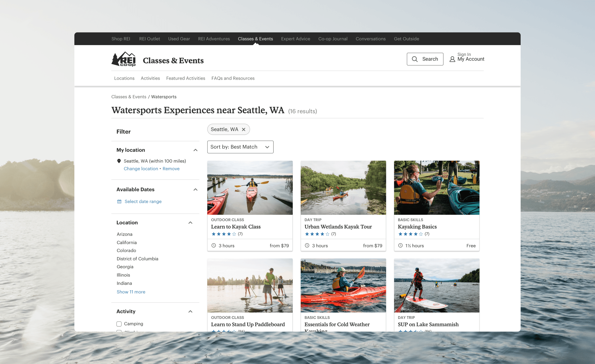595x364 pixels.
Task: Open Co-op Journal in top navigation
Action: click(x=333, y=39)
